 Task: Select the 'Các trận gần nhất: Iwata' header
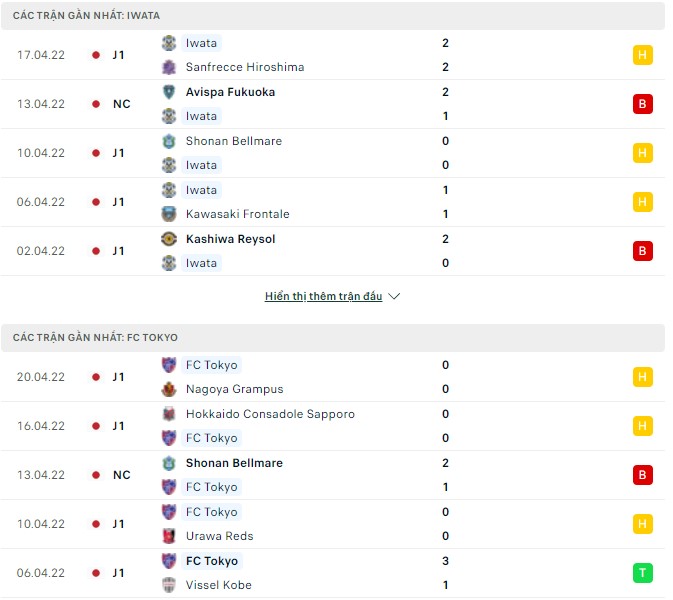[x=86, y=16]
